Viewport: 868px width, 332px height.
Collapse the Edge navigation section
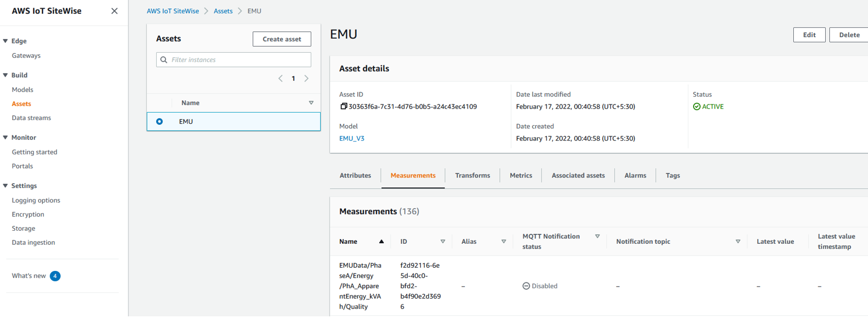(x=5, y=41)
